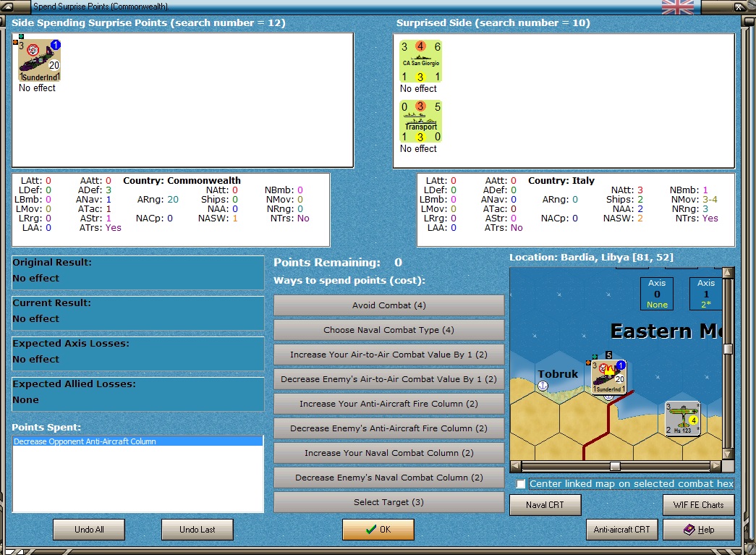Click the map scroll down arrow
This screenshot has height=555, width=756.
pyautogui.click(x=728, y=454)
